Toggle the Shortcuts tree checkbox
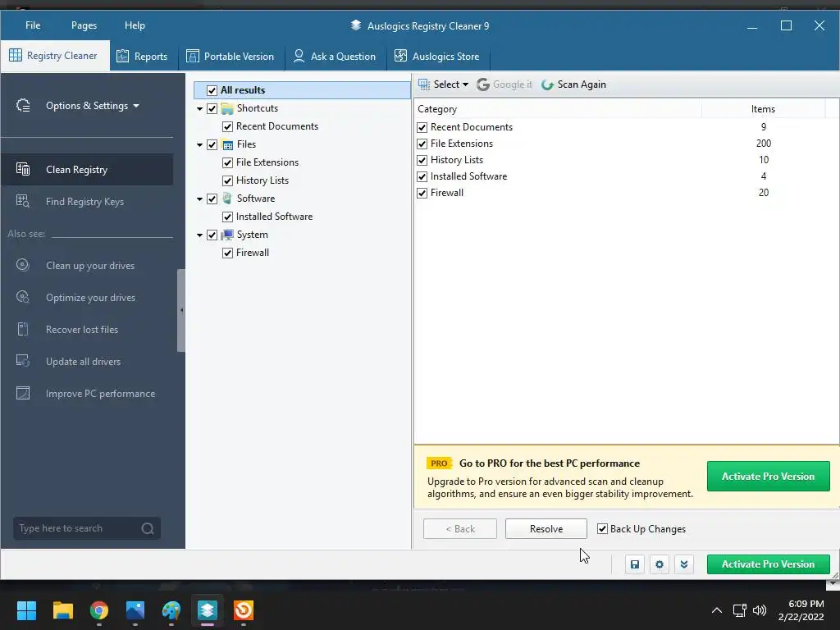 [212, 109]
